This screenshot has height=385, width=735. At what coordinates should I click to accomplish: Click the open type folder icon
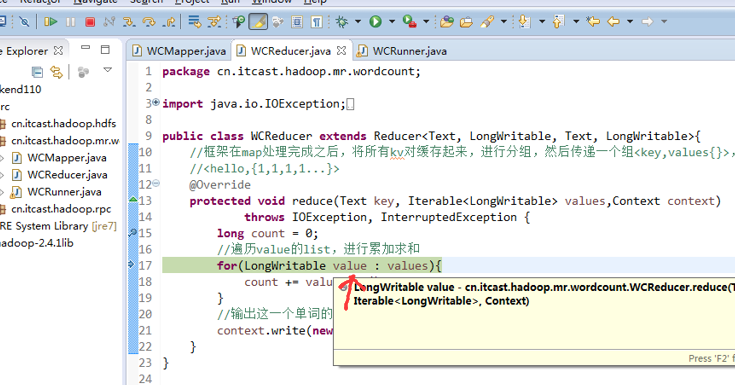click(447, 22)
